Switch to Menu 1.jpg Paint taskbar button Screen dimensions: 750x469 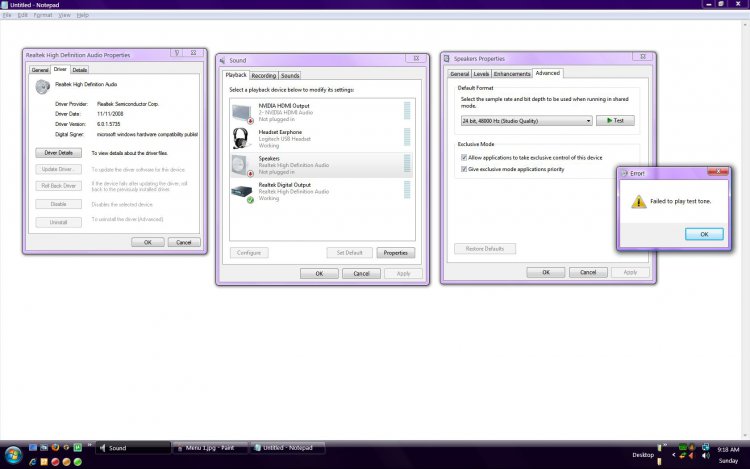coord(210,448)
